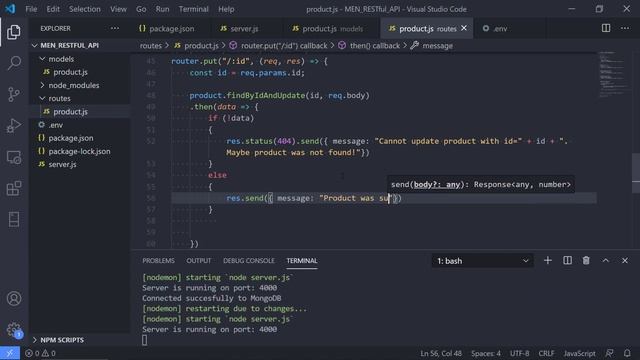This screenshot has width=640, height=360.
Task: Show the Debug Console panel tab
Action: [x=249, y=260]
